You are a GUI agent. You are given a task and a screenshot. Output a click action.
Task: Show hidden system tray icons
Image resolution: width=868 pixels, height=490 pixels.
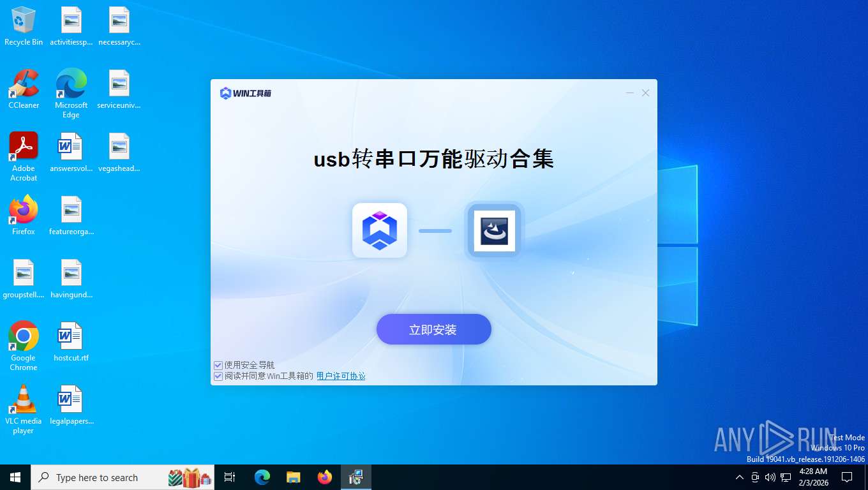point(740,477)
